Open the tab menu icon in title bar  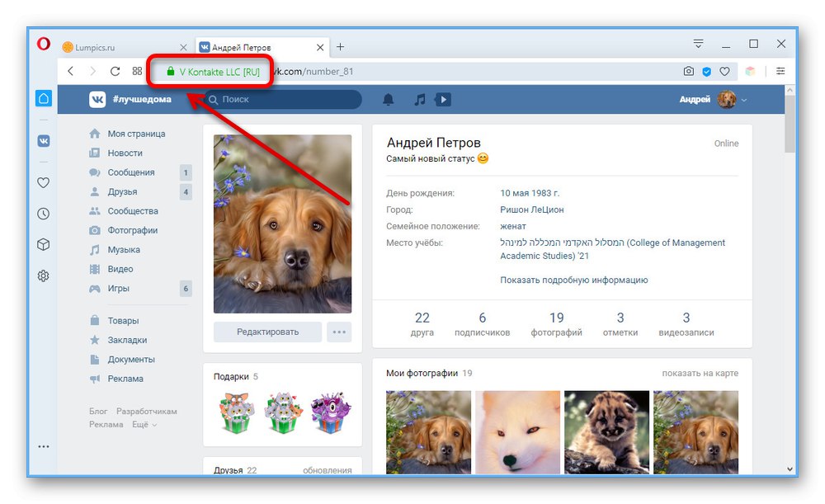pyautogui.click(x=698, y=44)
